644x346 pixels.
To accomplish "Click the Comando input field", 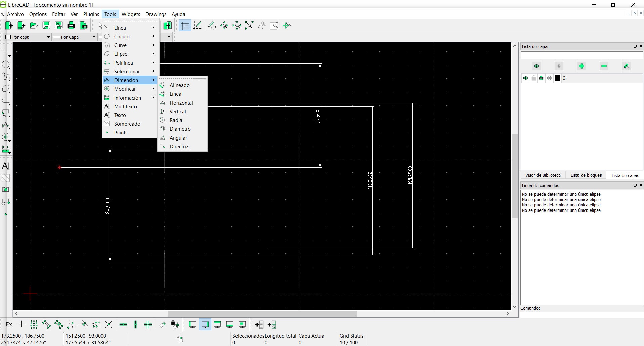I will [581, 314].
